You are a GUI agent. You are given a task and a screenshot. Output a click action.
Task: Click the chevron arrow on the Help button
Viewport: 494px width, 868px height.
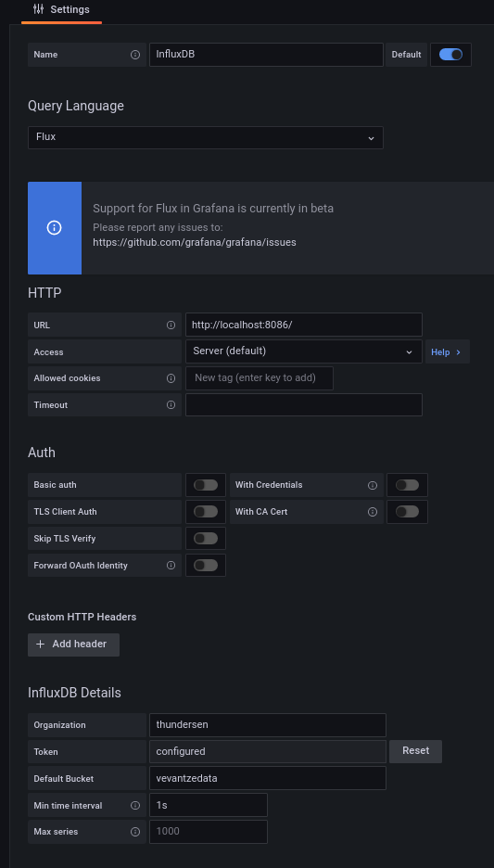pos(458,352)
